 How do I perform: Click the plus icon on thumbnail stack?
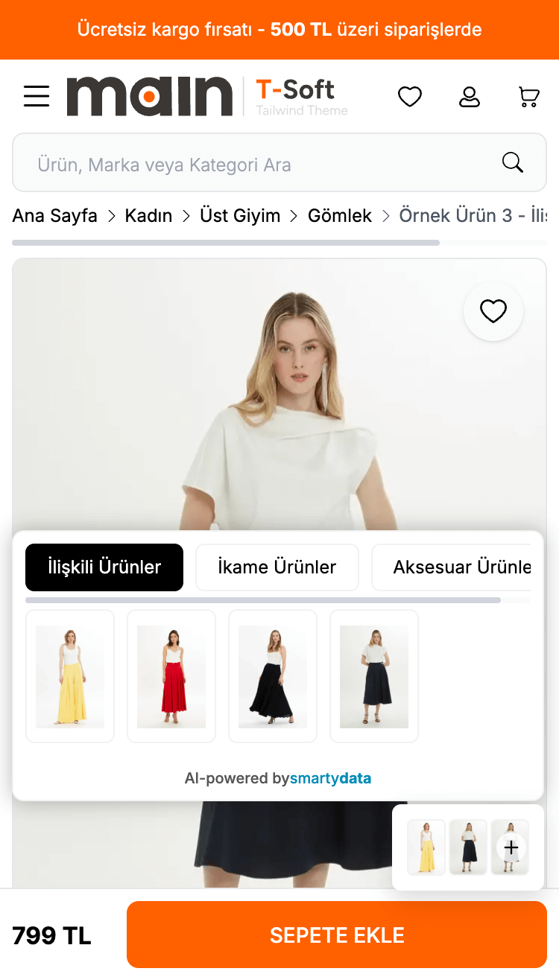pos(511,847)
